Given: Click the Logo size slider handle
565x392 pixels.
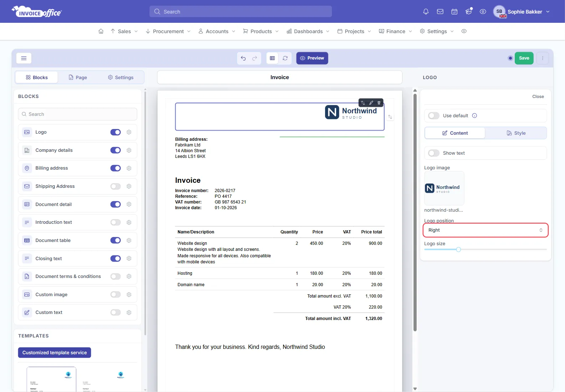Looking at the screenshot, I should [458, 249].
